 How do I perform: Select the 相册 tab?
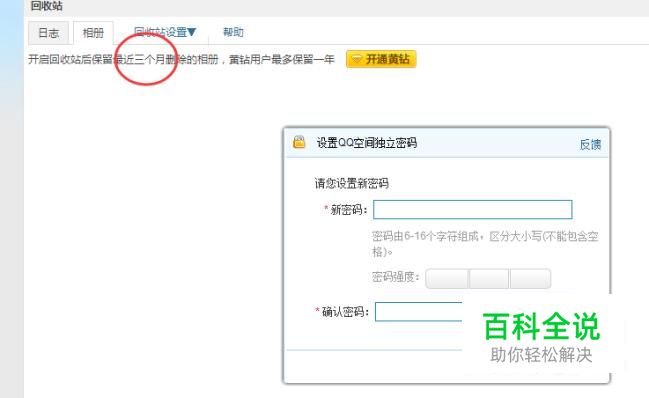point(93,33)
